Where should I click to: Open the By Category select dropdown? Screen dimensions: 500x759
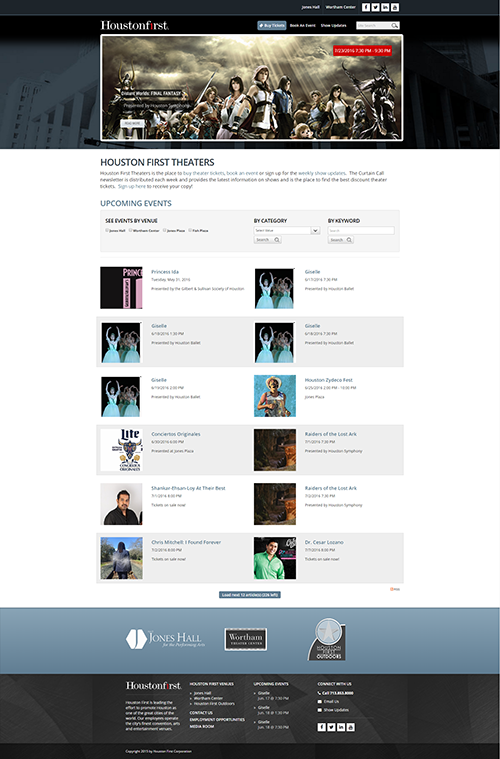tap(287, 230)
